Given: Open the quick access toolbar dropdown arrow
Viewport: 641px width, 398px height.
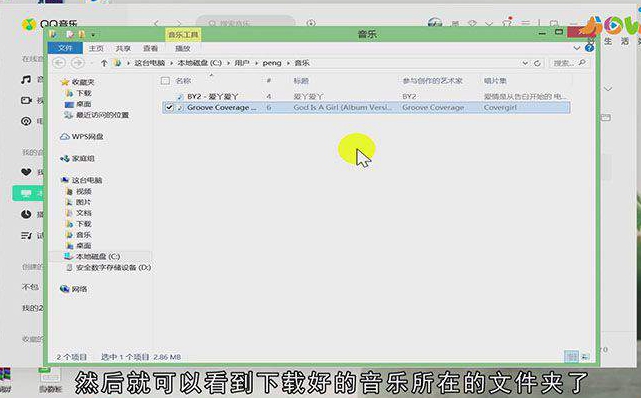Looking at the screenshot, I should 93,35.
